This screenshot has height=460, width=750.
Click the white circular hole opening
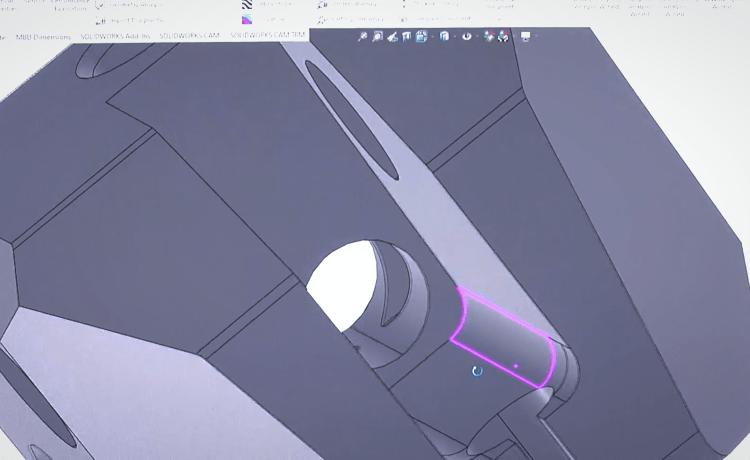pyautogui.click(x=343, y=285)
